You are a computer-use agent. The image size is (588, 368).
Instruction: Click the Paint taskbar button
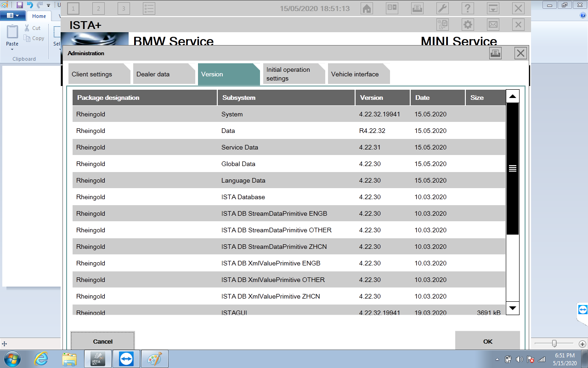coord(154,359)
